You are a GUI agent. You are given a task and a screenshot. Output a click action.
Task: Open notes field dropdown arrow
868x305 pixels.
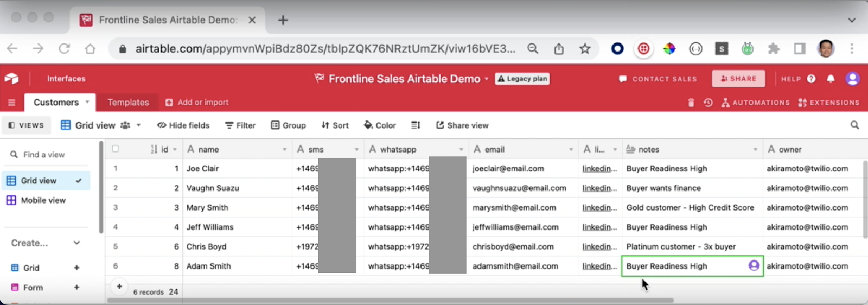[x=755, y=149]
